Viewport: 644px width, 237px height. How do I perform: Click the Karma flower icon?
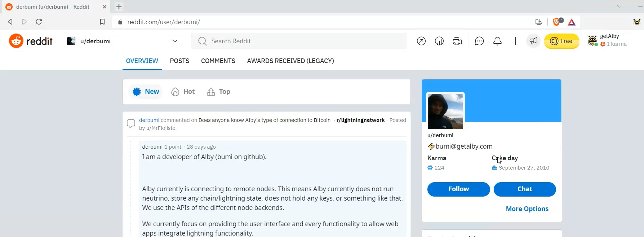click(430, 168)
